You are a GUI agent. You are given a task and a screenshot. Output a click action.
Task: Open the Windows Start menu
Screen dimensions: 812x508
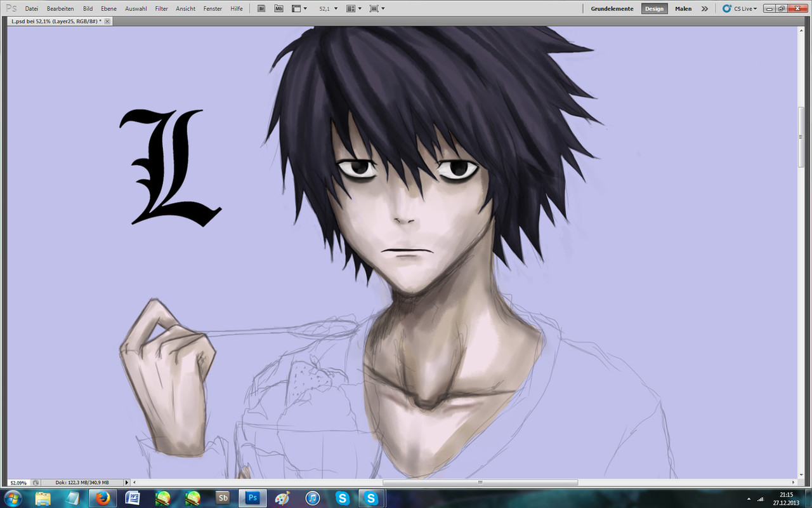tap(13, 498)
